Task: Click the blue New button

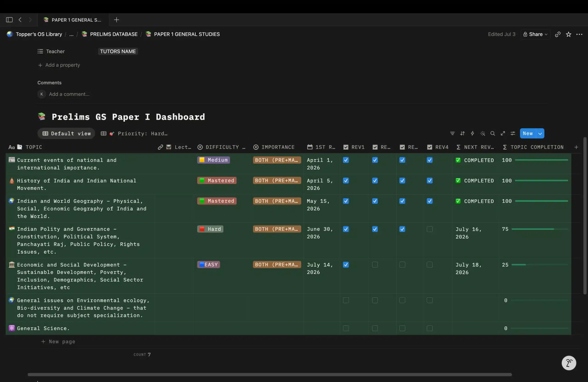Action: coord(528,134)
